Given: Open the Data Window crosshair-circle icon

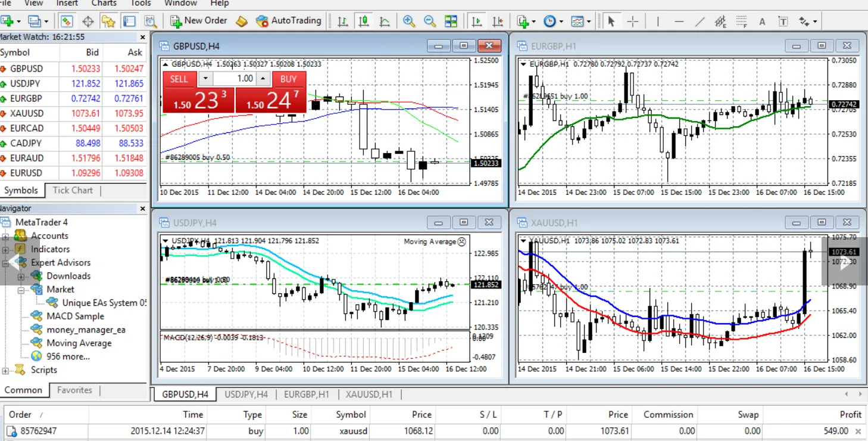Looking at the screenshot, I should coord(88,21).
